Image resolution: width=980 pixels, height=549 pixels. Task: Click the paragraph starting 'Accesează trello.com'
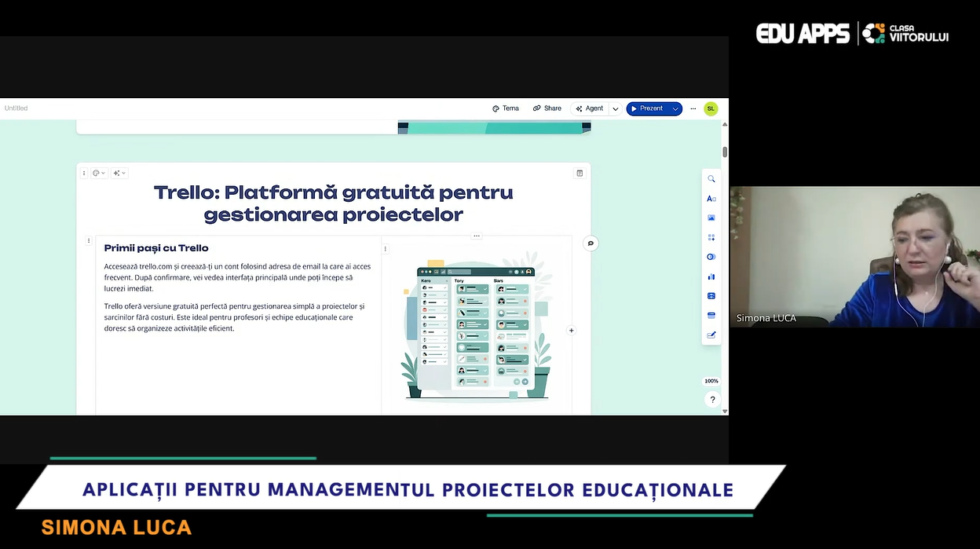coord(237,277)
